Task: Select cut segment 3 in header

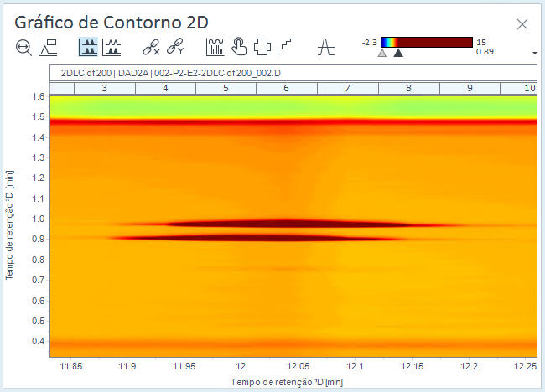Action: click(x=105, y=88)
